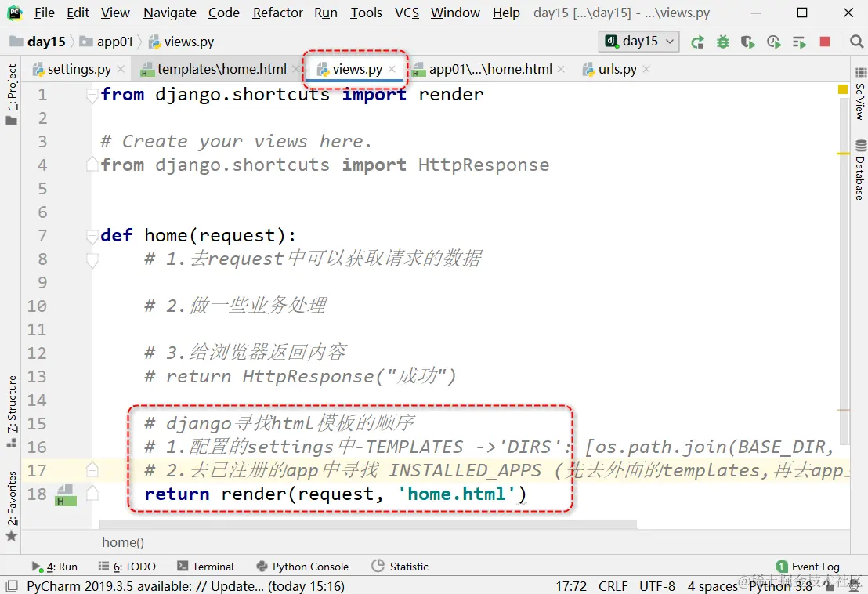Open the Statistic tool window
Screen dimensions: 868x594
click(400, 567)
